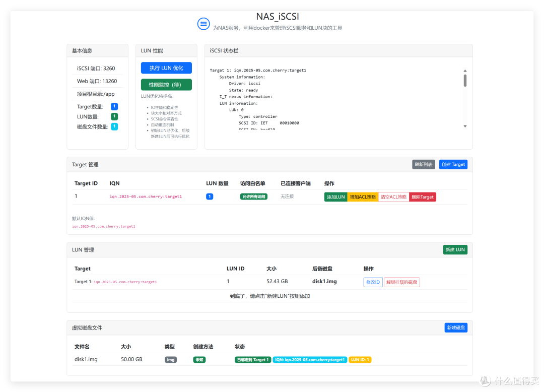Viewport: 544px width, 392px height.
Task: Click disk1.img file name in 虚拟磁盘文件
Action: (86, 359)
